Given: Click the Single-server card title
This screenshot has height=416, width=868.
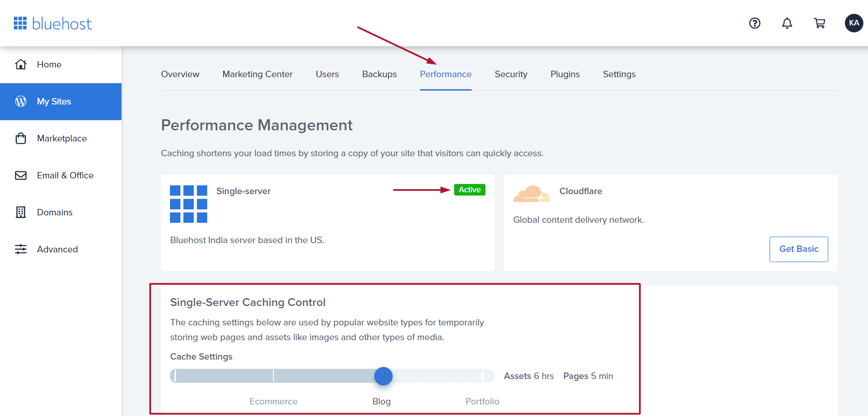Looking at the screenshot, I should [243, 191].
